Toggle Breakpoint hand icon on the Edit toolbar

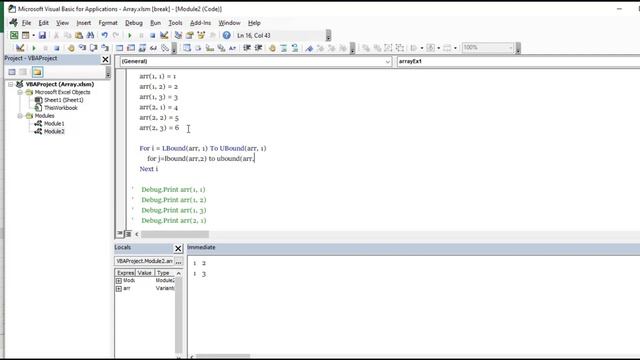point(272,48)
